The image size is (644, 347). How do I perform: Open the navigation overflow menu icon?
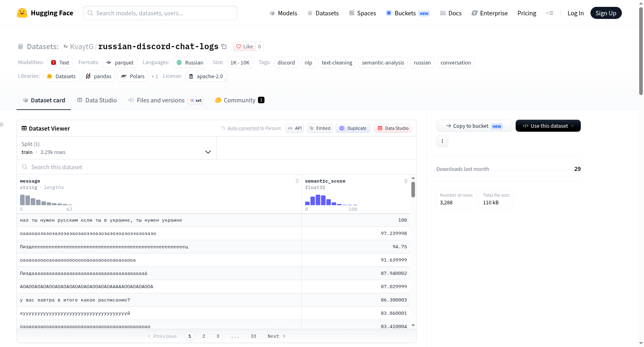(549, 13)
